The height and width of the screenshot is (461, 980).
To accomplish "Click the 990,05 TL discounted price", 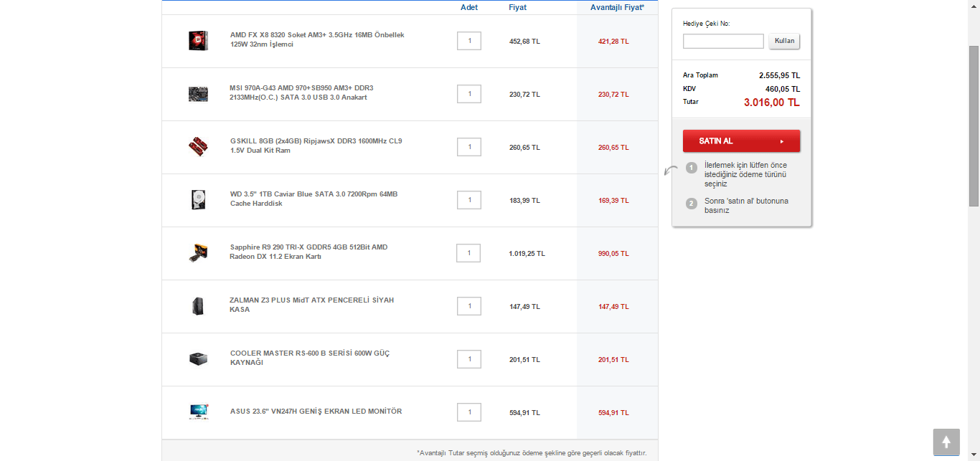I will (x=613, y=254).
